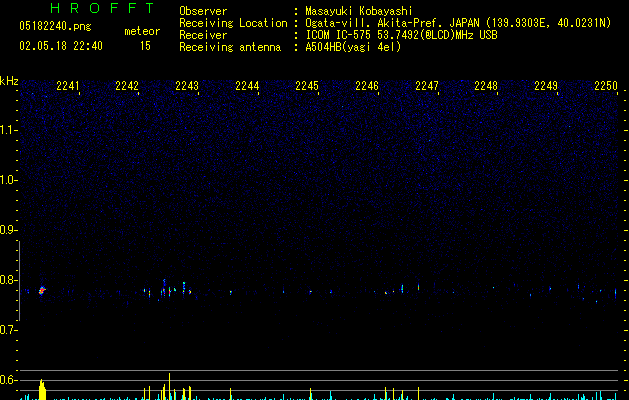Click the location text Ogata-vill. Akita-Pref. JAPAN
629x400 pixels.
click(392, 23)
